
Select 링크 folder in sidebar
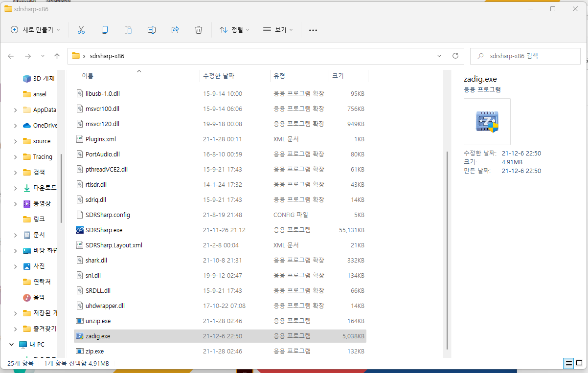pos(39,219)
